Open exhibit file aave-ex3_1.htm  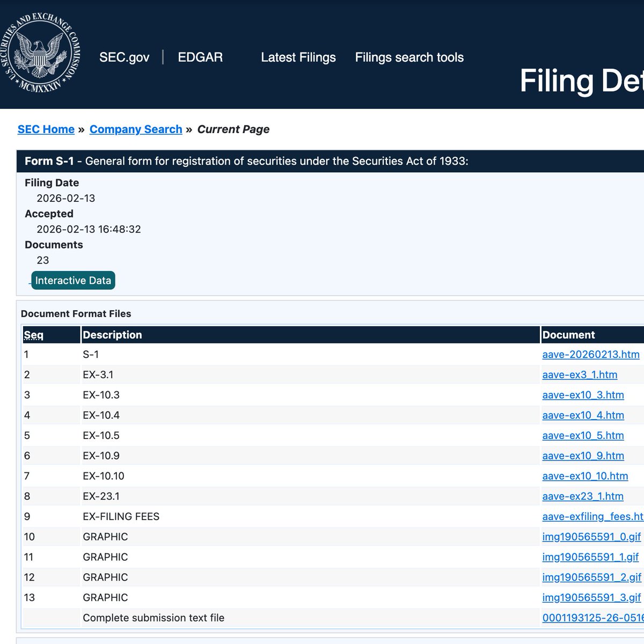(580, 375)
